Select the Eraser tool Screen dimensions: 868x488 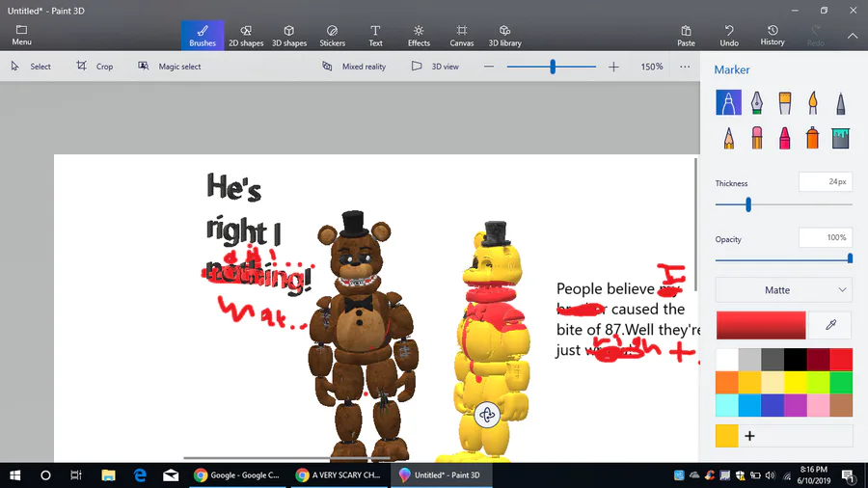point(757,138)
